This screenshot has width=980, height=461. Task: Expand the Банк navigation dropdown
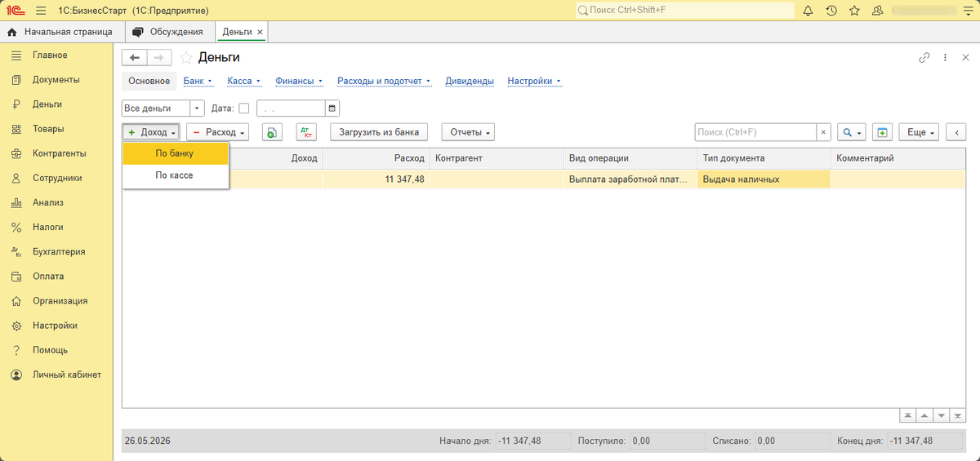pos(198,81)
